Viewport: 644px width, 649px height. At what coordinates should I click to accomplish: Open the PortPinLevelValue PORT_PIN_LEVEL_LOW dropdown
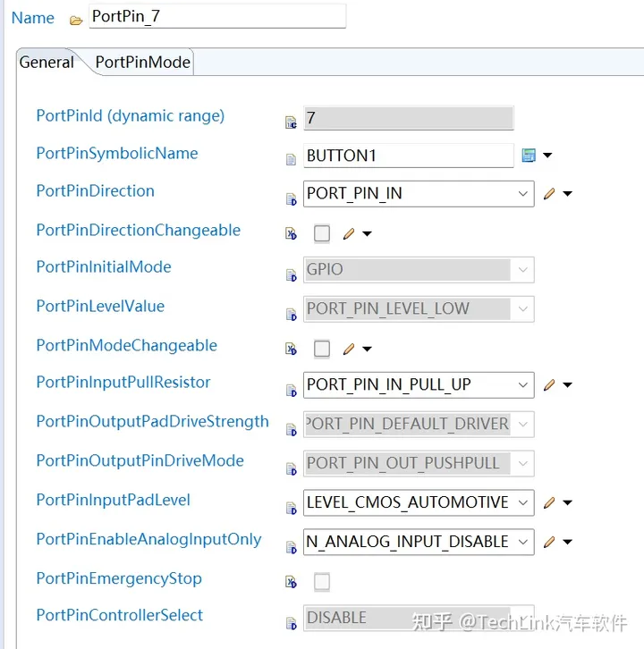click(419, 309)
